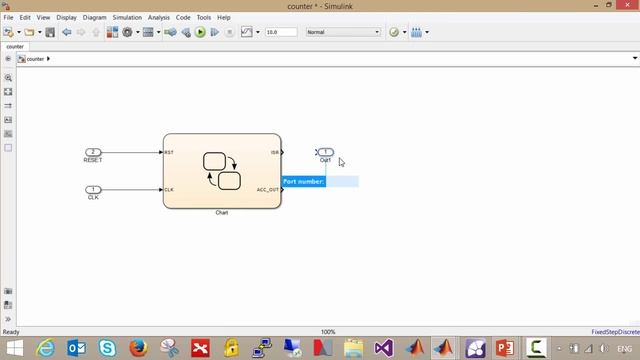Open the Analysis menu
Viewport: 640px width, 360px height.
[x=159, y=18]
